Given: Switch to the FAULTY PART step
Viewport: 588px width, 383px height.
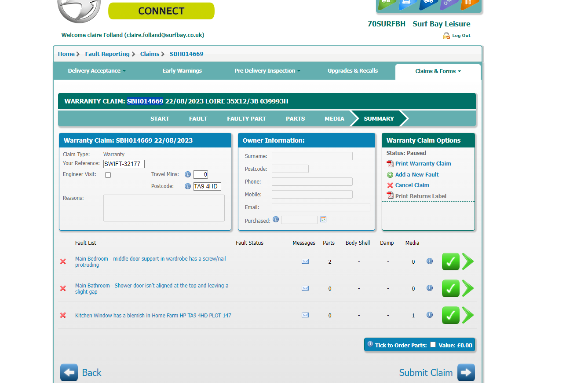Looking at the screenshot, I should [246, 118].
